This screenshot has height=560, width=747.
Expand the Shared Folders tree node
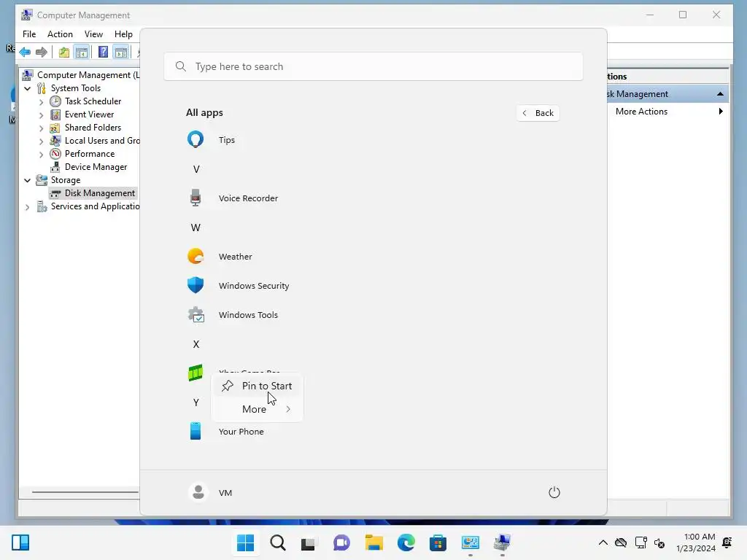41,128
